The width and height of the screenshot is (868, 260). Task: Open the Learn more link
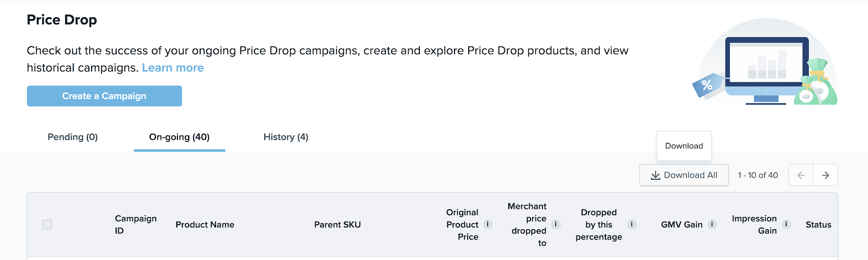pos(173,68)
